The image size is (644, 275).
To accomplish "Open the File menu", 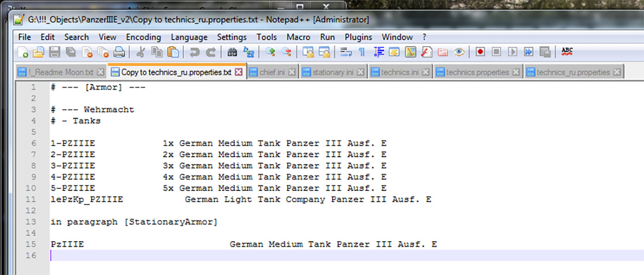I will (24, 37).
